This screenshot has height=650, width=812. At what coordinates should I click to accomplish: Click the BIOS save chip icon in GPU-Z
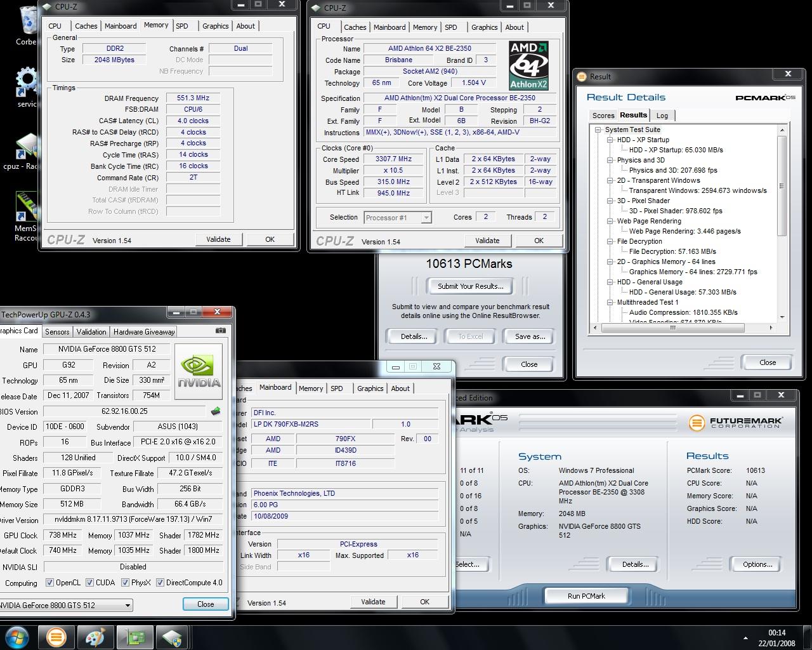point(216,411)
